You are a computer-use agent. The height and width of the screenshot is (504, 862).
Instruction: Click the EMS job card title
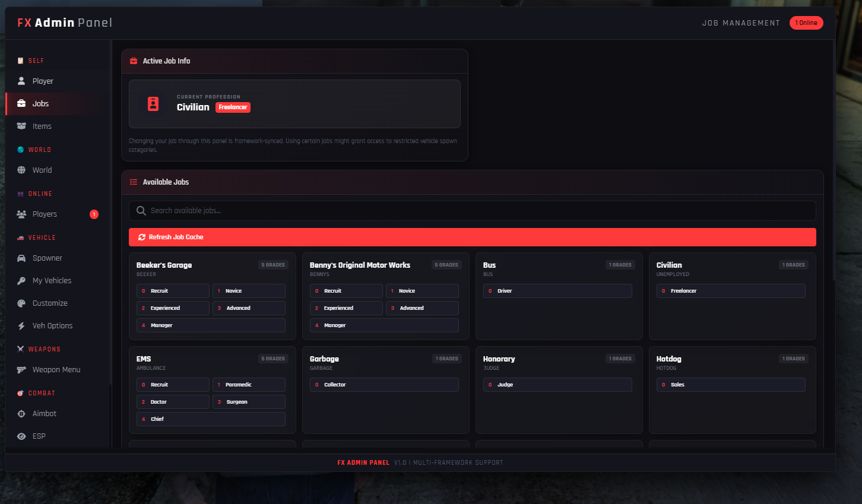coord(144,359)
